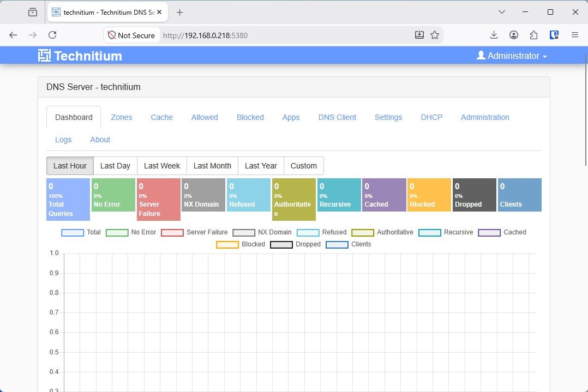This screenshot has width=588, height=392.
Task: Click the Recursive stats tile
Action: 339,195
